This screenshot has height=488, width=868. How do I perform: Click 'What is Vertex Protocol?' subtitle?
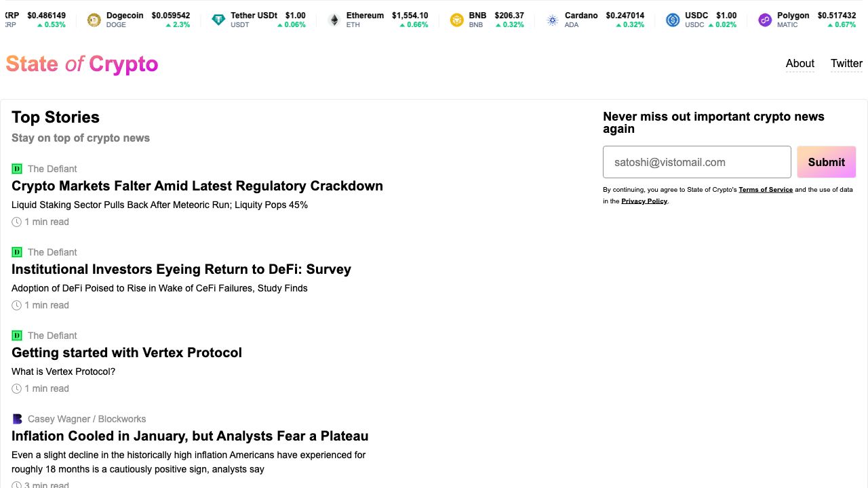[x=64, y=371]
